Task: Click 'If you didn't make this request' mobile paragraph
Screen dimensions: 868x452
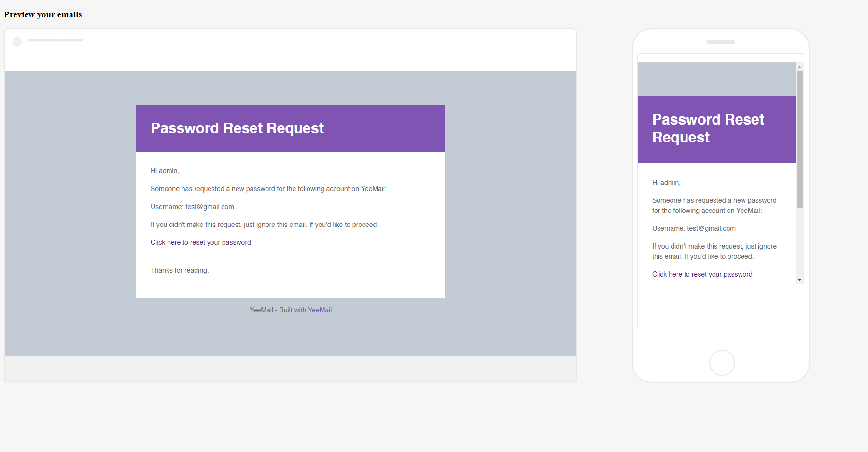Action: click(x=714, y=251)
